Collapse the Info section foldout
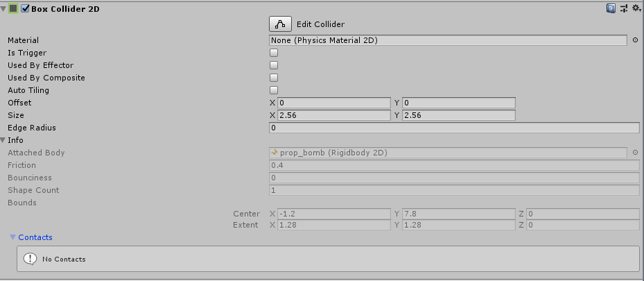 (3, 140)
